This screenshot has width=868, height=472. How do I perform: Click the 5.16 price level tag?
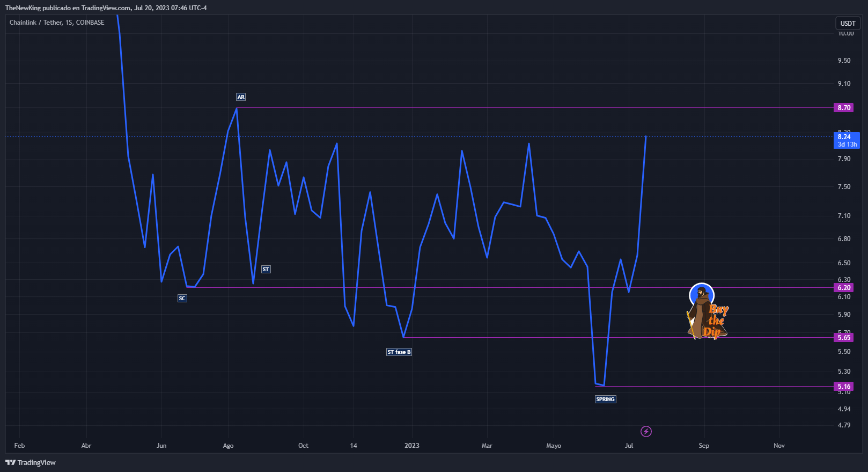tap(844, 387)
